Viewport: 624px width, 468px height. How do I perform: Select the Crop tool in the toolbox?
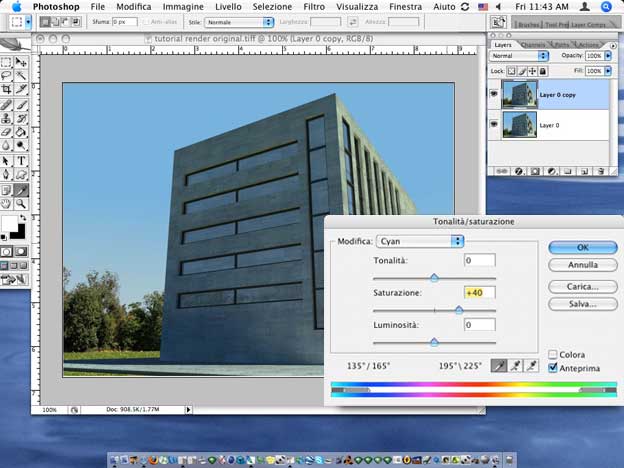pyautogui.click(x=7, y=89)
